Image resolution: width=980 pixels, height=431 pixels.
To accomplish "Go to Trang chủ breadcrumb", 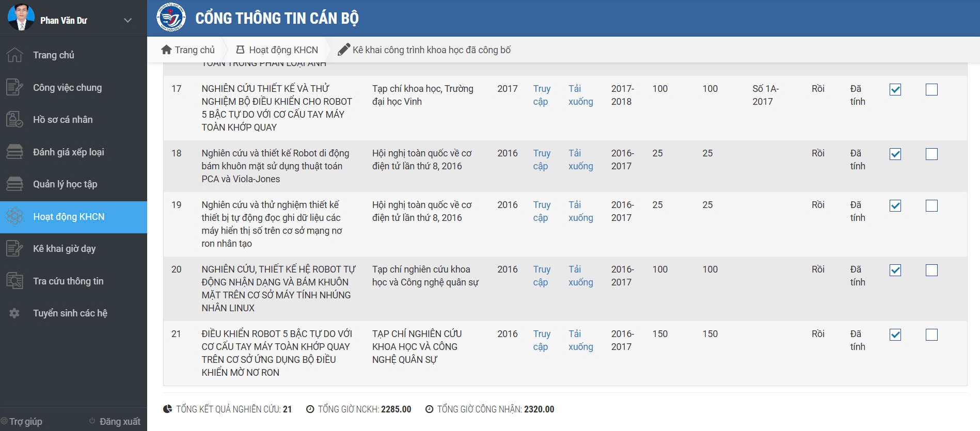I will 188,50.
